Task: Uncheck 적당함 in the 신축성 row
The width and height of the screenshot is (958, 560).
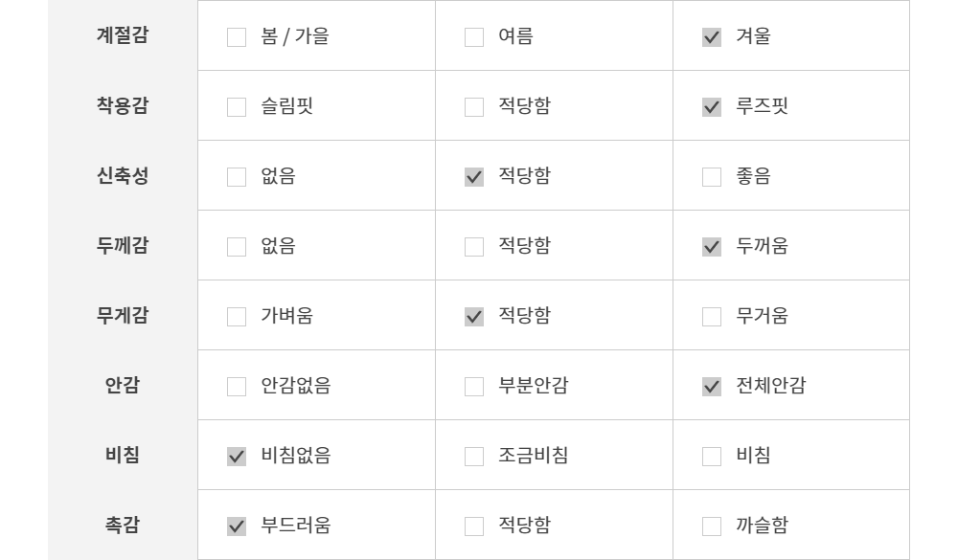Action: 474,177
